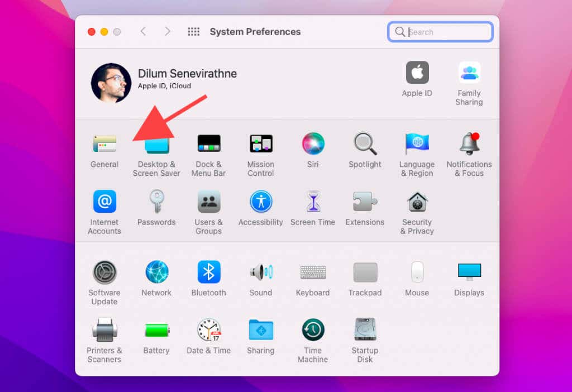Go forward with the right chevron
This screenshot has height=392, width=572.
click(x=168, y=31)
